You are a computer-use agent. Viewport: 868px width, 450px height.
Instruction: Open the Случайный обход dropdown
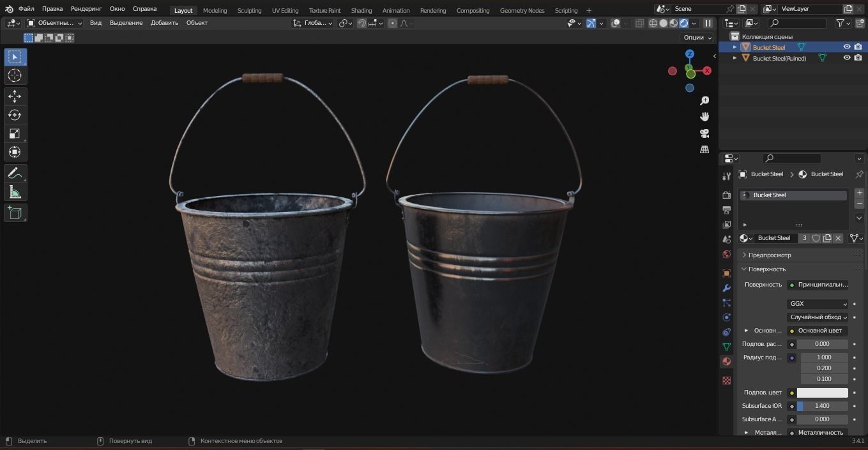[x=818, y=317]
